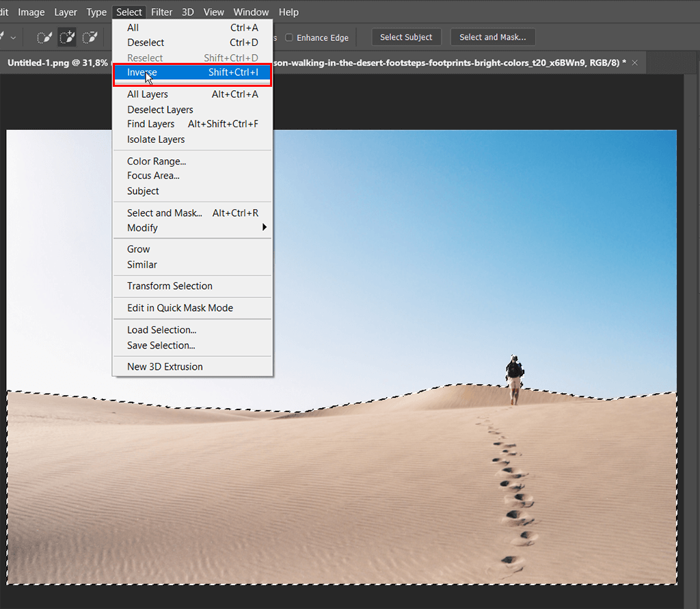Image resolution: width=700 pixels, height=609 pixels.
Task: Open the Filter menu
Action: tap(162, 12)
